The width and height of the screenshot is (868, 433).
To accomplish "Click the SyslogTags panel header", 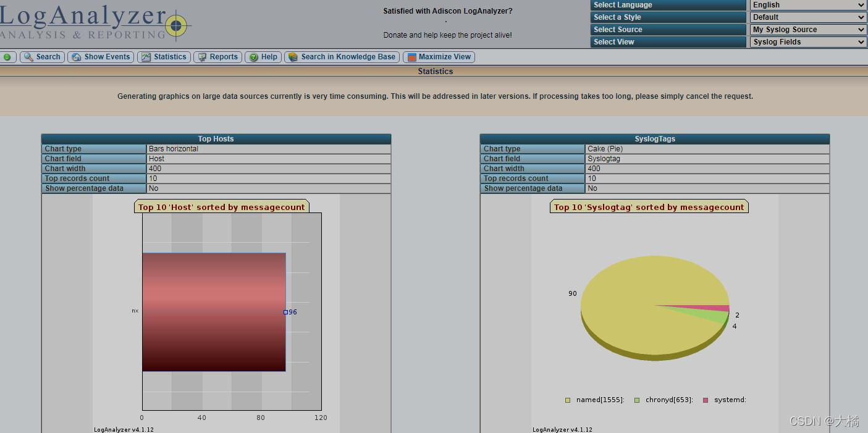I will (655, 139).
